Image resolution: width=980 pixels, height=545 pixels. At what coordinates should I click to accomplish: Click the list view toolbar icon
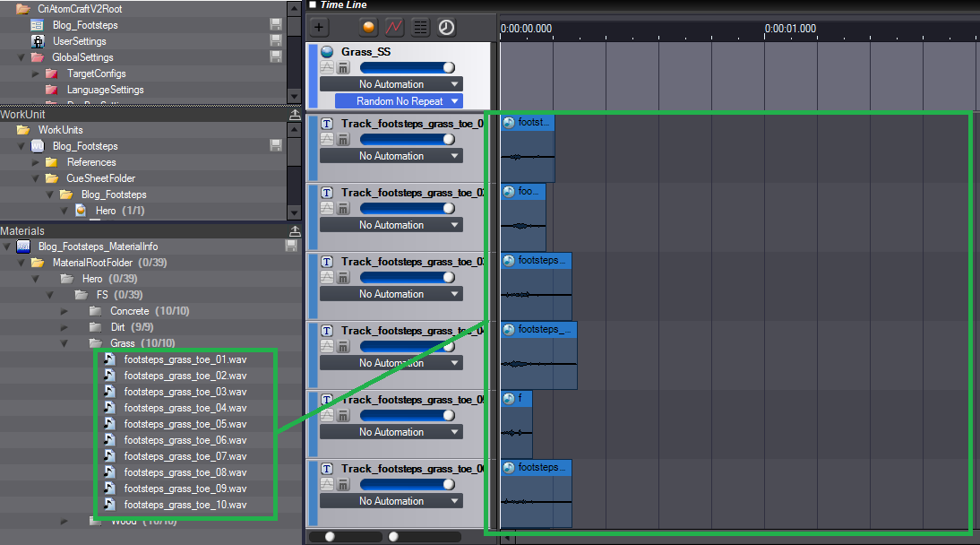(421, 27)
